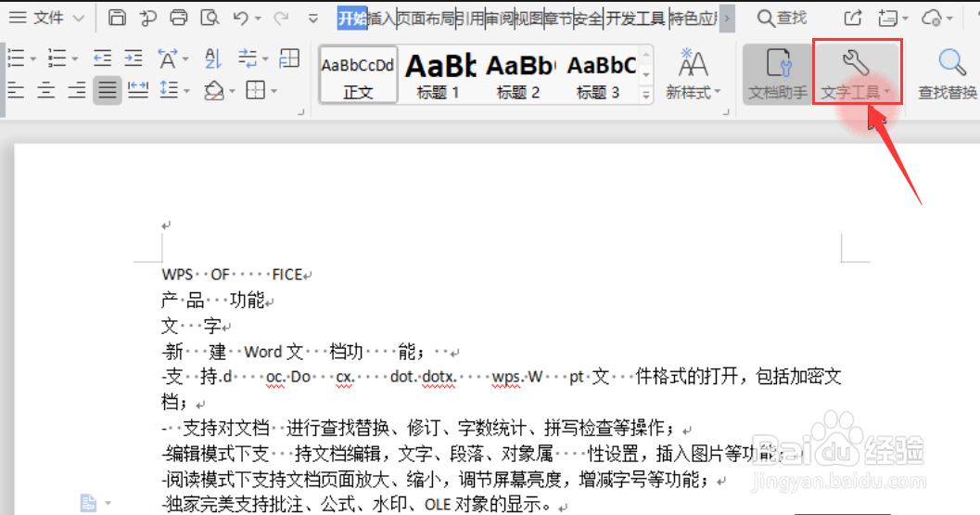Click the Export to PDF icon

[148, 18]
